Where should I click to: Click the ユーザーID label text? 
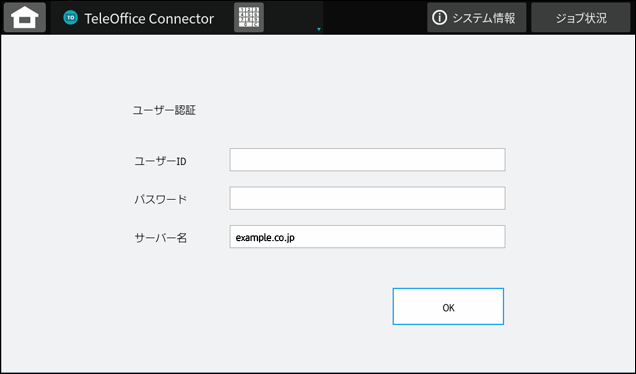pyautogui.click(x=160, y=161)
